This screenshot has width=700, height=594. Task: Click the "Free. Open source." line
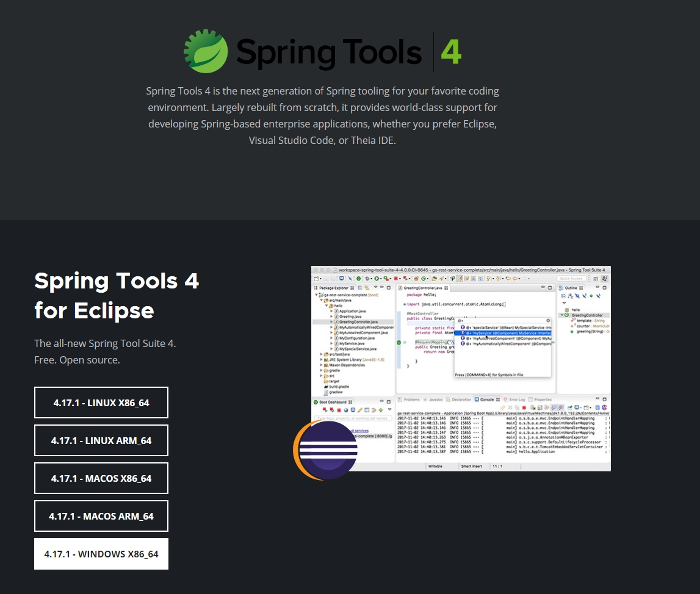pos(77,360)
